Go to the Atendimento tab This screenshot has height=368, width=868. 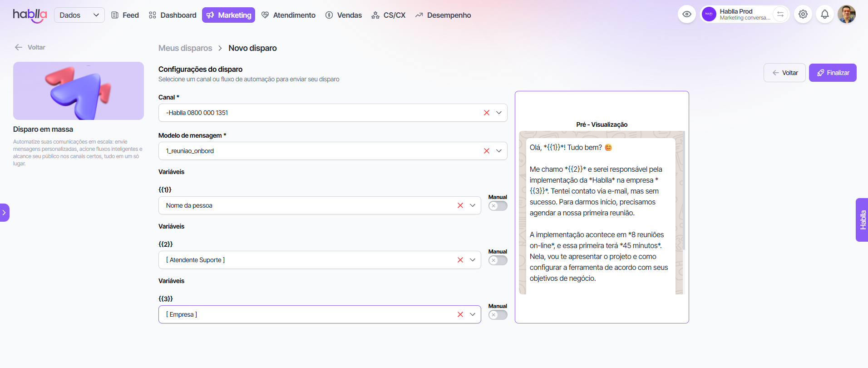[x=288, y=15]
